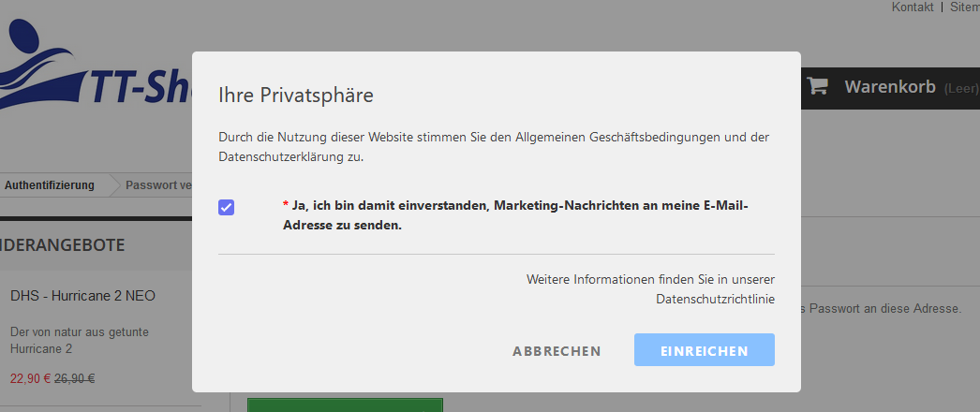Uncheck the marketing emails consent checkbox
The height and width of the screenshot is (412, 980).
[226, 207]
